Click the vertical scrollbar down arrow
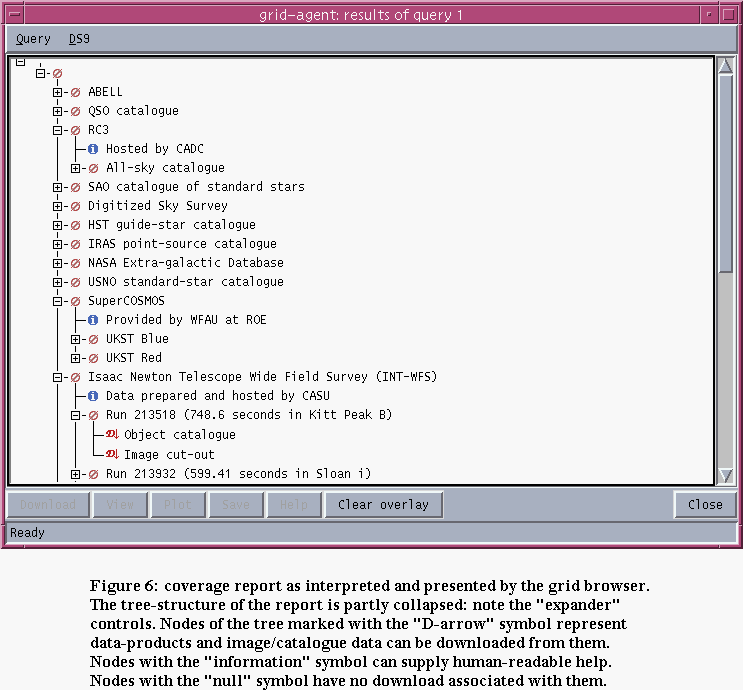743x690 pixels. click(726, 474)
